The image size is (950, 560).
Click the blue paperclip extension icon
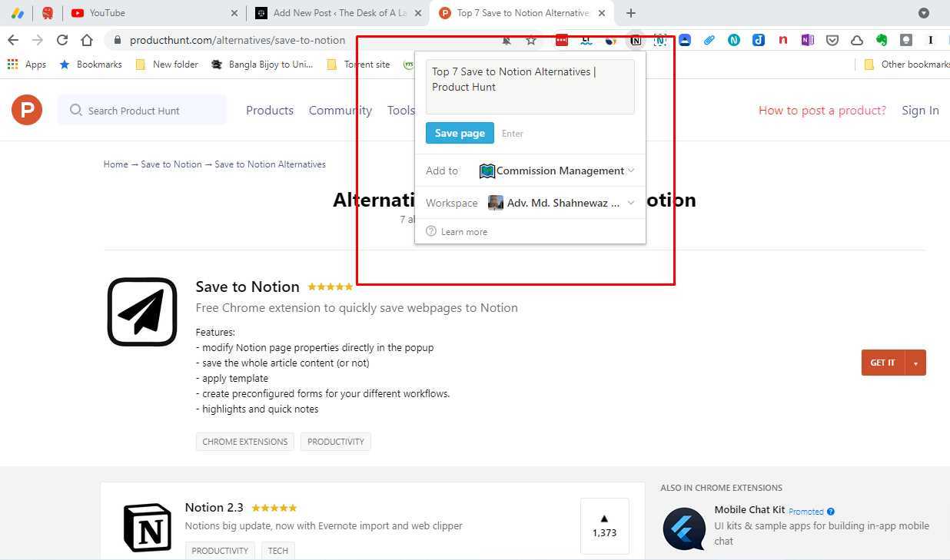tap(709, 40)
